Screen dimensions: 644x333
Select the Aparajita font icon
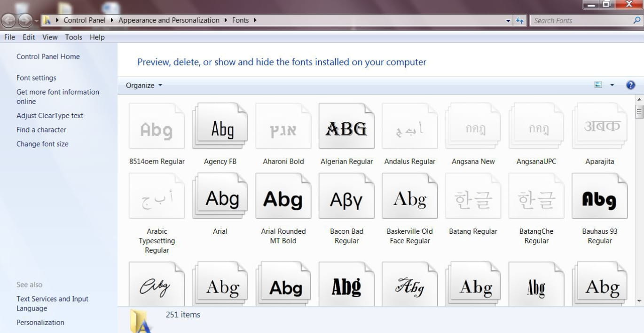click(x=600, y=127)
